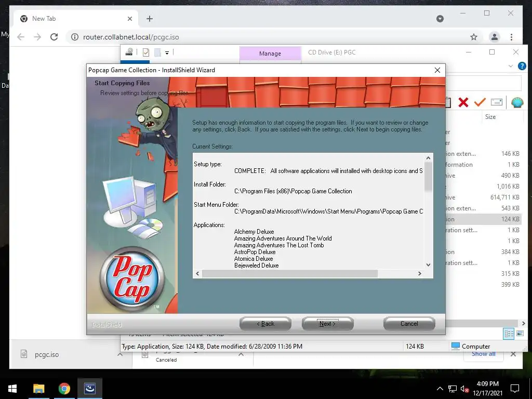Click the Explorer Help question mark icon
532x399 pixels.
[522, 66]
